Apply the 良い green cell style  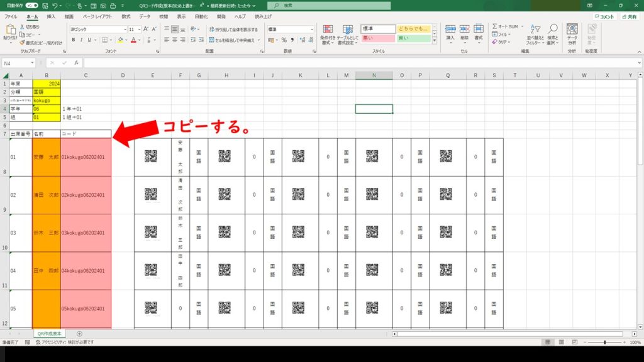(x=413, y=39)
